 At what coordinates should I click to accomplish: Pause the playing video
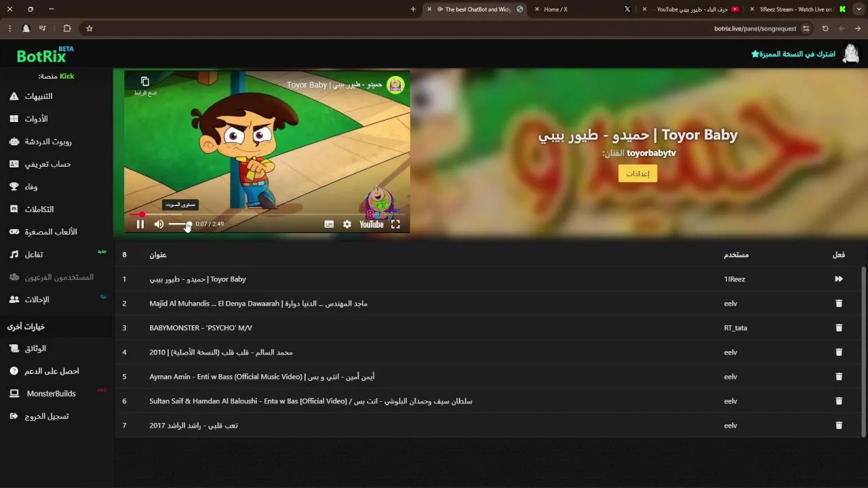(x=140, y=224)
